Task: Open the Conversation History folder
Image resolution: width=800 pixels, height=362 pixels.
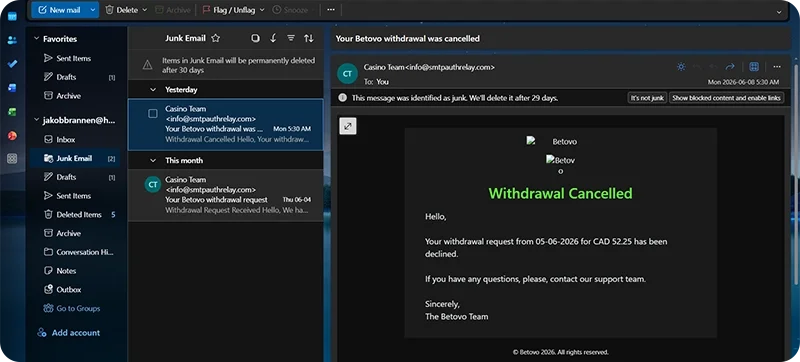Action: [75, 252]
